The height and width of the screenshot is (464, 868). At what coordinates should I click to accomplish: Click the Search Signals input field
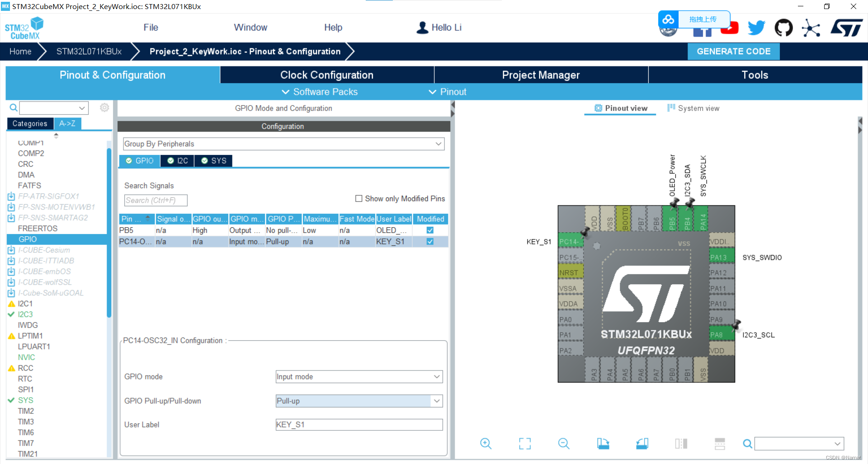click(x=156, y=200)
